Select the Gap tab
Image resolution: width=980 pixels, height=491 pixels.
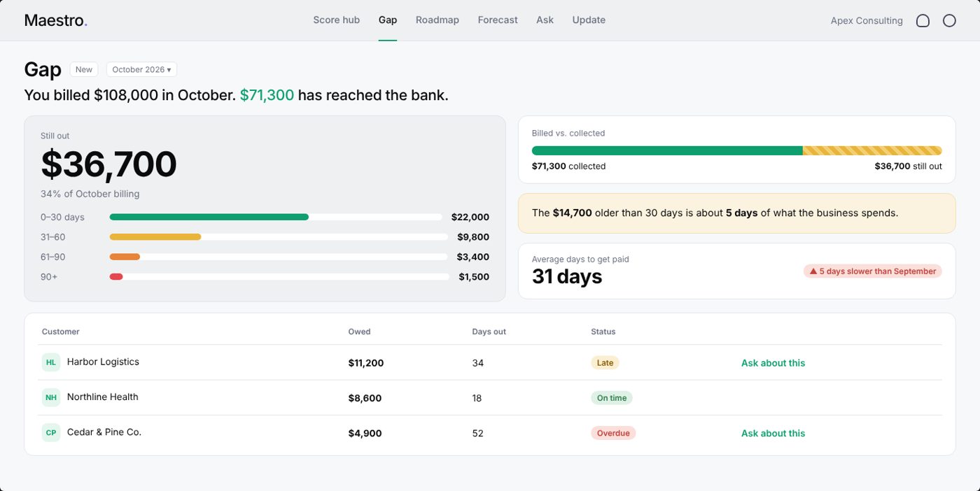pyautogui.click(x=388, y=20)
